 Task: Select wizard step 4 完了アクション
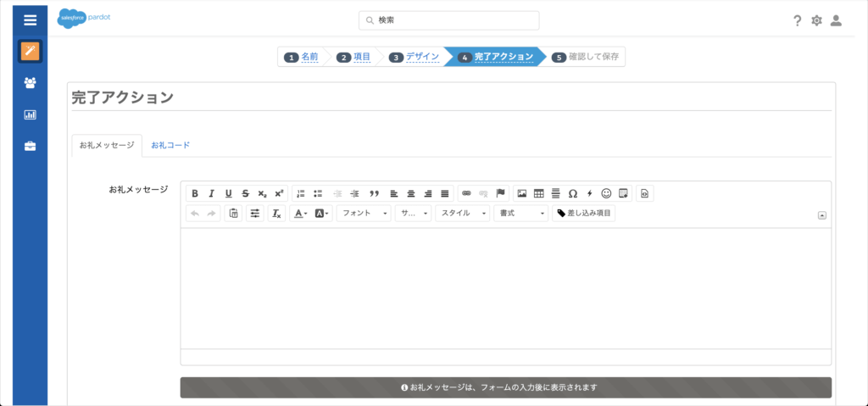[x=495, y=57]
